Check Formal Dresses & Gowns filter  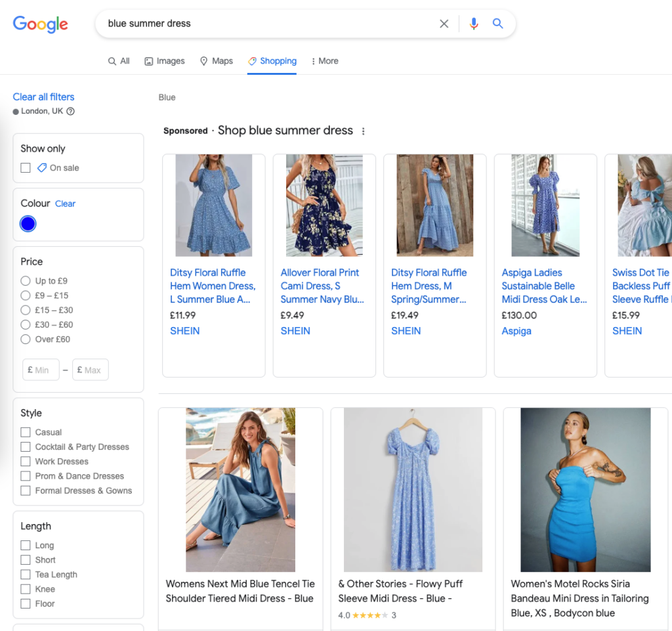click(x=26, y=490)
